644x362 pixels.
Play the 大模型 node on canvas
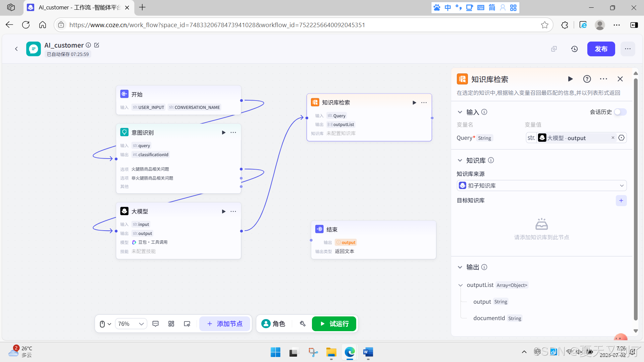tap(223, 212)
